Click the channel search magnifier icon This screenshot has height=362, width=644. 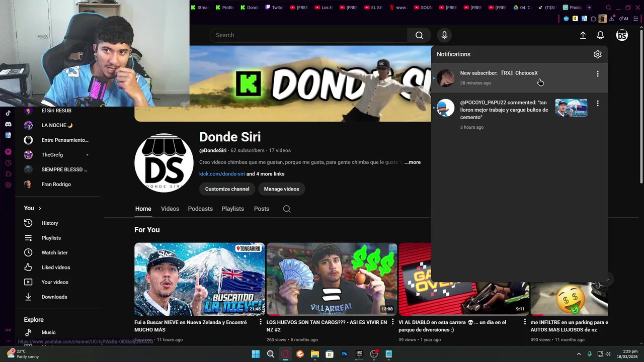pos(287,209)
